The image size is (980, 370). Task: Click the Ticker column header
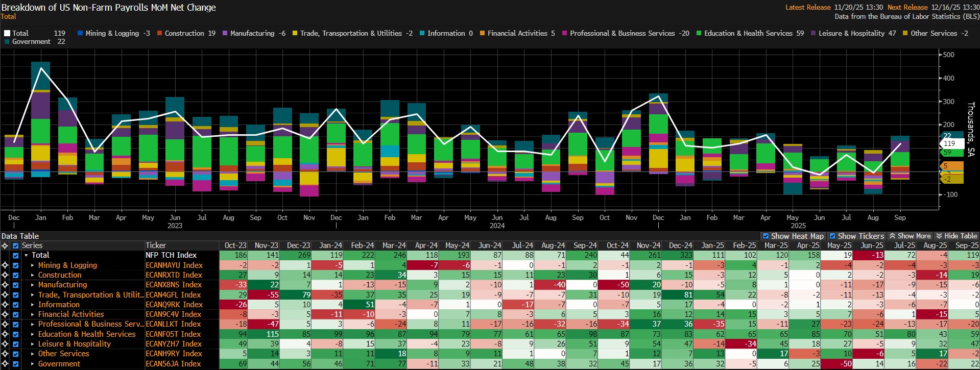point(156,245)
